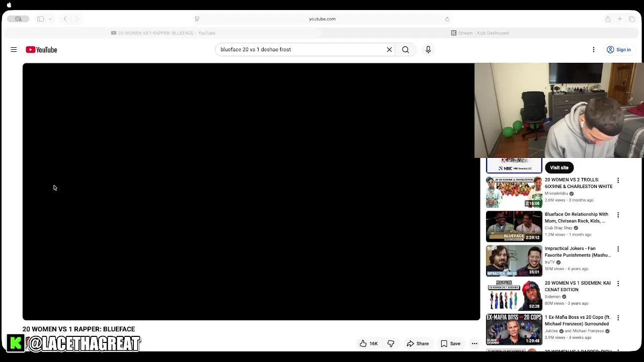Open the NBK America ad thumbnail

[514, 165]
